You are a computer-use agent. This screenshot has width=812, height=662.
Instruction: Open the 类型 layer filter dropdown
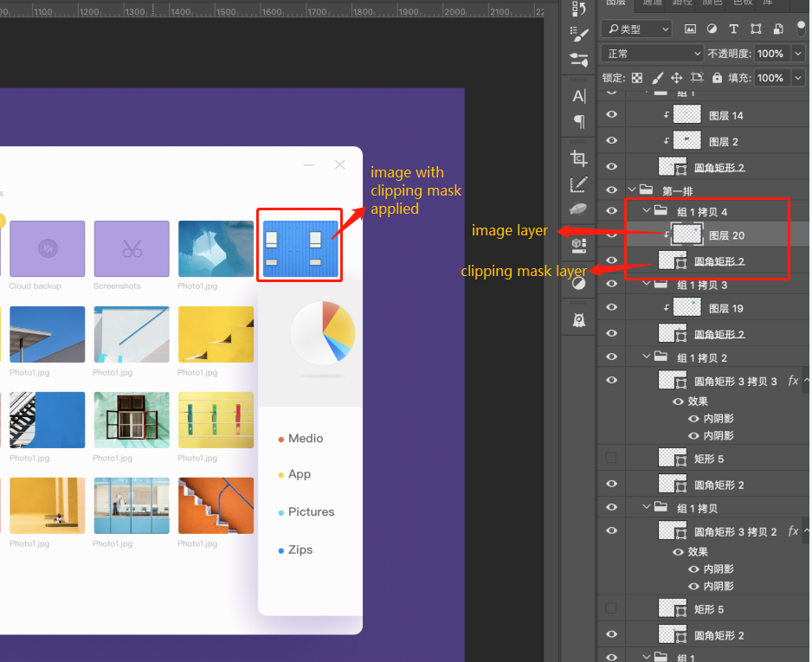(x=637, y=29)
